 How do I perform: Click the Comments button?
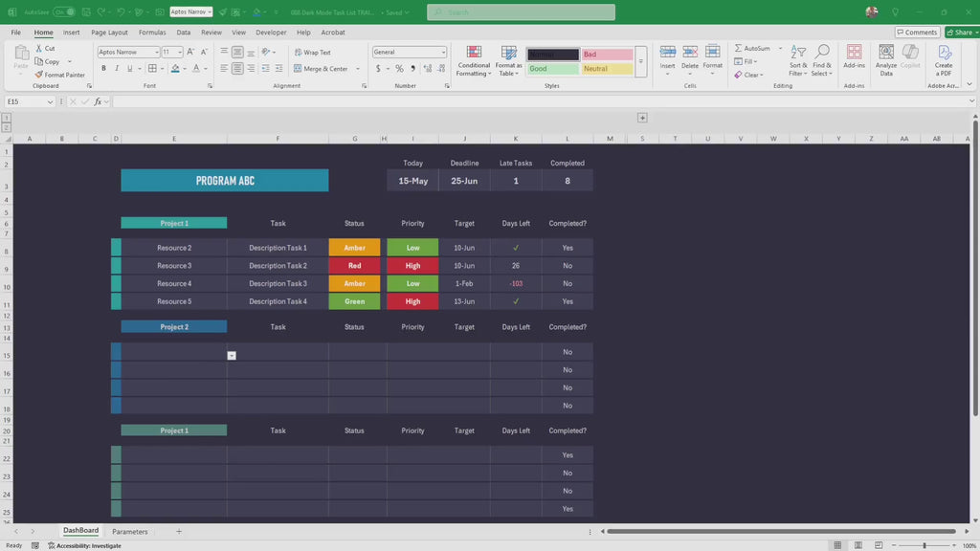tap(917, 33)
